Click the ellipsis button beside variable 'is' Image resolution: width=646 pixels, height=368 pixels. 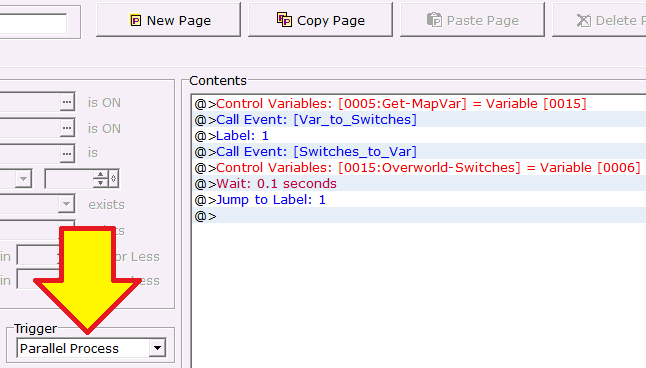tap(67, 153)
